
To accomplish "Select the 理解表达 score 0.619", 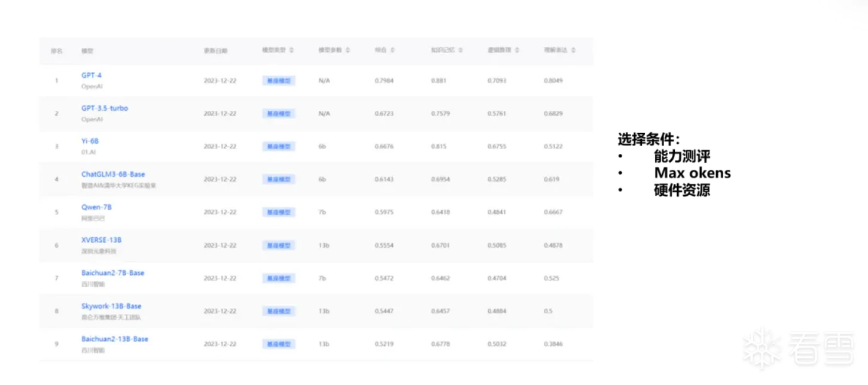I will pyautogui.click(x=552, y=179).
